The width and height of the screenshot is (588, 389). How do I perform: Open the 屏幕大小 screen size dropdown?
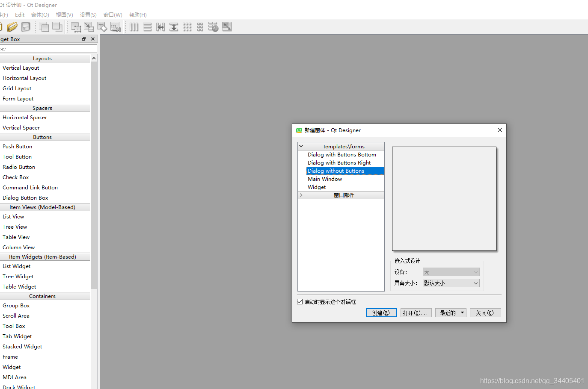451,283
